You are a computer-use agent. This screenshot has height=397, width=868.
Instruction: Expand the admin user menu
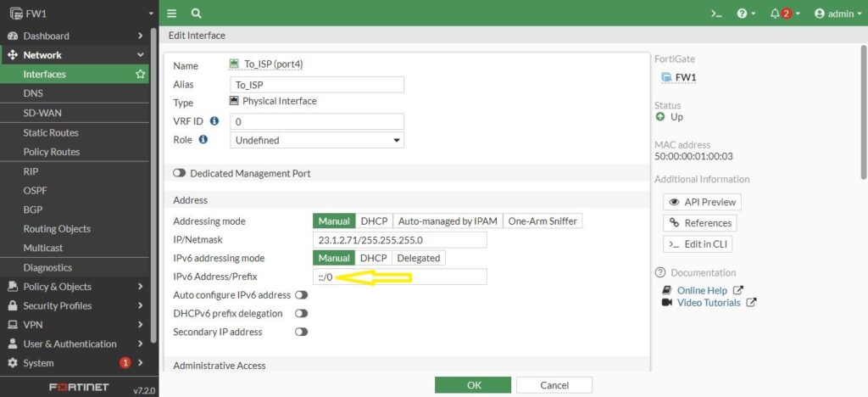coord(837,14)
